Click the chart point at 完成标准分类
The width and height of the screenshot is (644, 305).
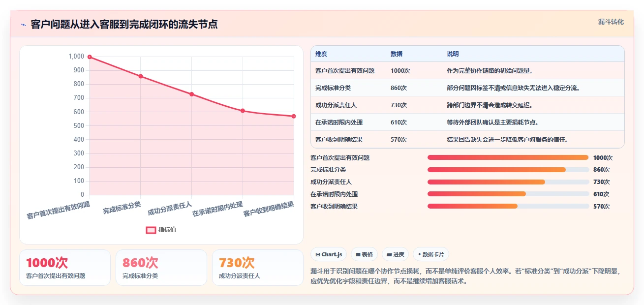tap(141, 76)
